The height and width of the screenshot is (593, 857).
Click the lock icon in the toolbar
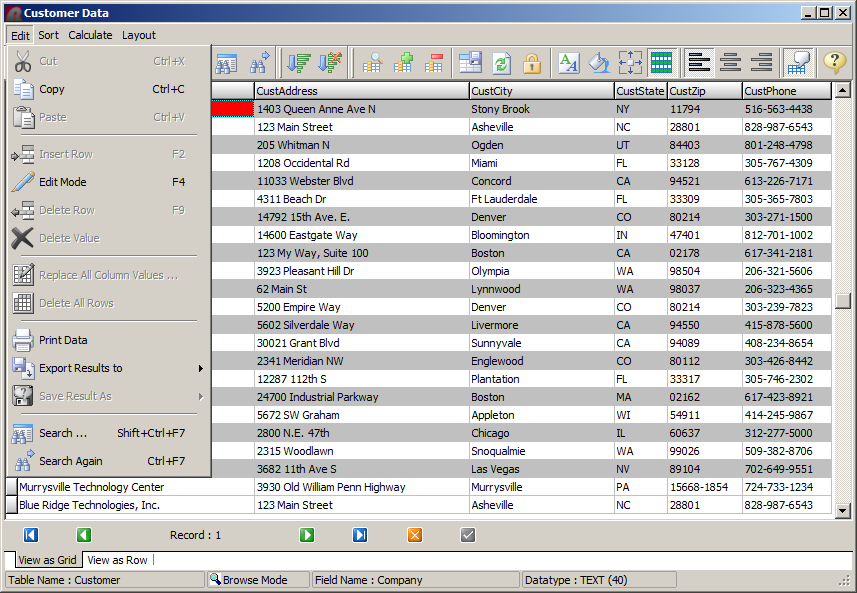(x=531, y=63)
